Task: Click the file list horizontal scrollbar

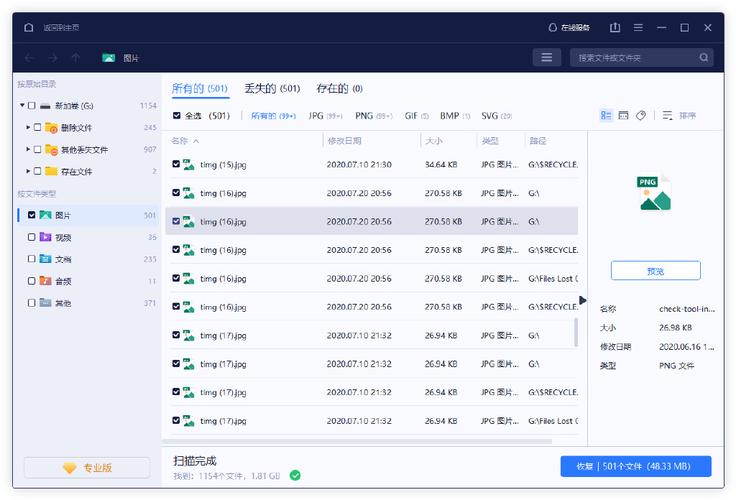Action: tap(360, 441)
